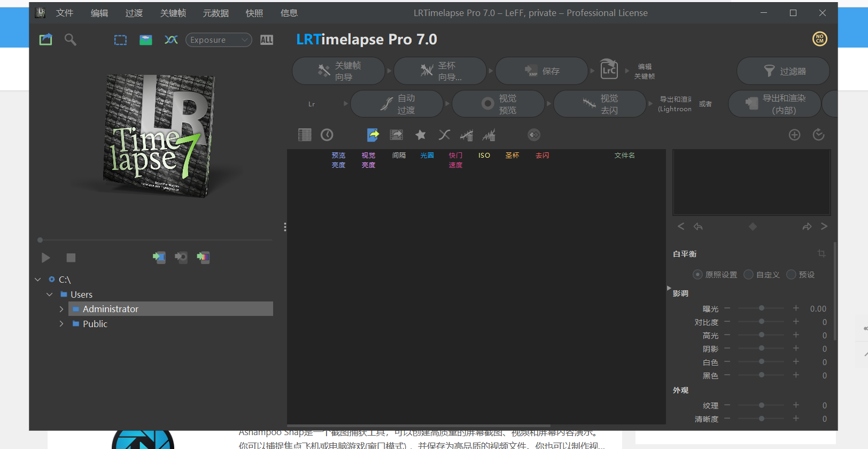Click the landscape image preview icon
The width and height of the screenshot is (868, 449).
(x=146, y=40)
